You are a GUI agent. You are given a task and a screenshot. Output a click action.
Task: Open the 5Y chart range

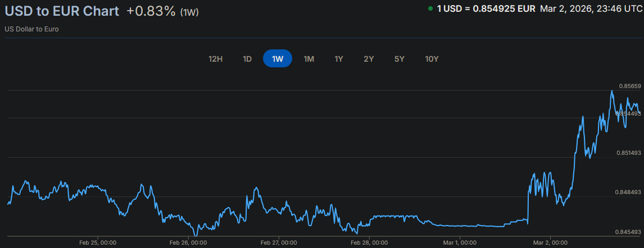(400, 59)
